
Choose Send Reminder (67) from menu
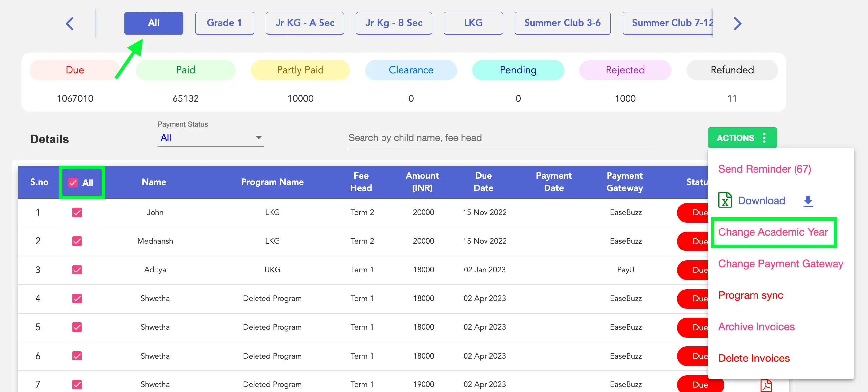point(764,169)
